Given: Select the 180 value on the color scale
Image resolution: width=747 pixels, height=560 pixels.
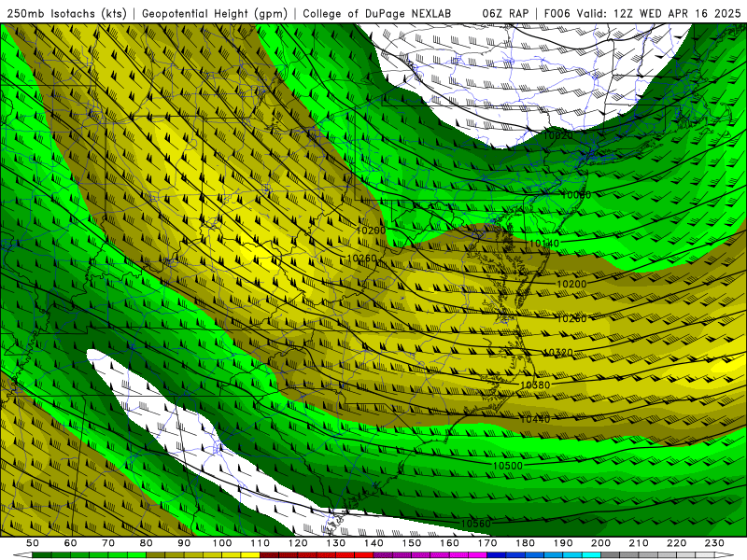Looking at the screenshot, I should 525,543.
